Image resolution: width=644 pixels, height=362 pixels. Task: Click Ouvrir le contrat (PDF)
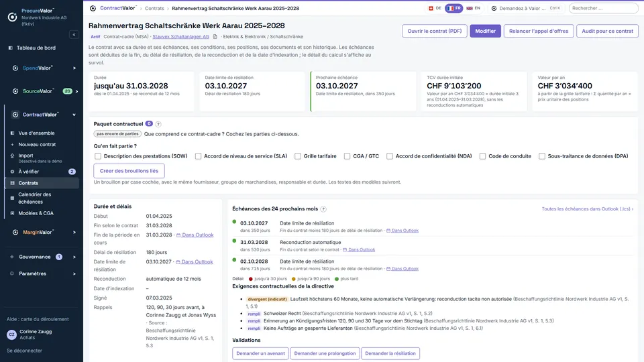point(435,32)
